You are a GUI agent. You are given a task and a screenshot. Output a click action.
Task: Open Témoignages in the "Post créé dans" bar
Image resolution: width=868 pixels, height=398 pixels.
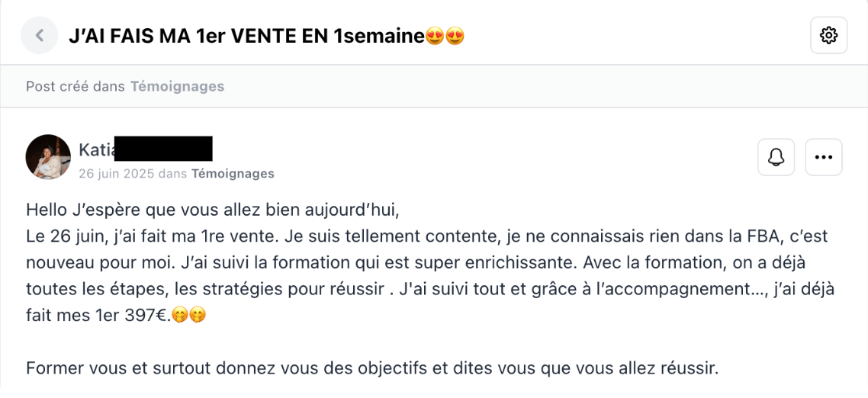pos(177,86)
